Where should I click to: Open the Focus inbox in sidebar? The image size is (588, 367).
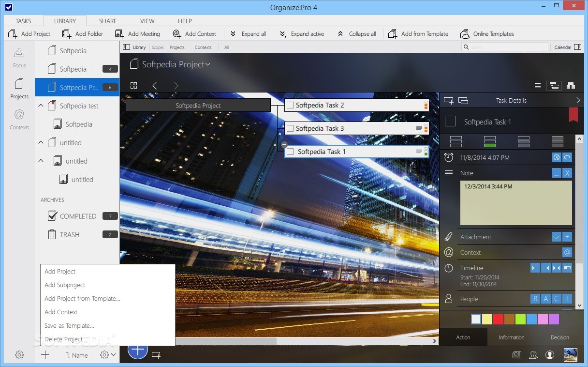click(19, 57)
